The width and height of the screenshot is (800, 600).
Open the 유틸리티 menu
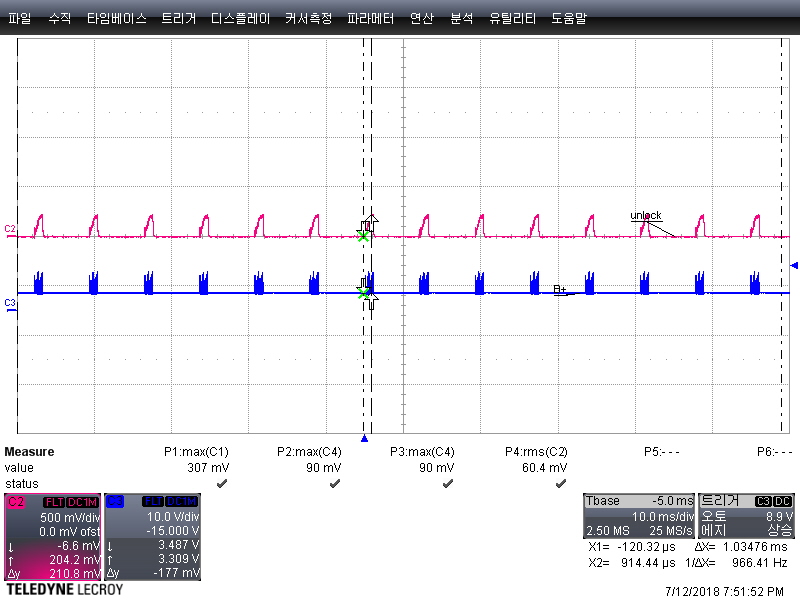point(512,19)
